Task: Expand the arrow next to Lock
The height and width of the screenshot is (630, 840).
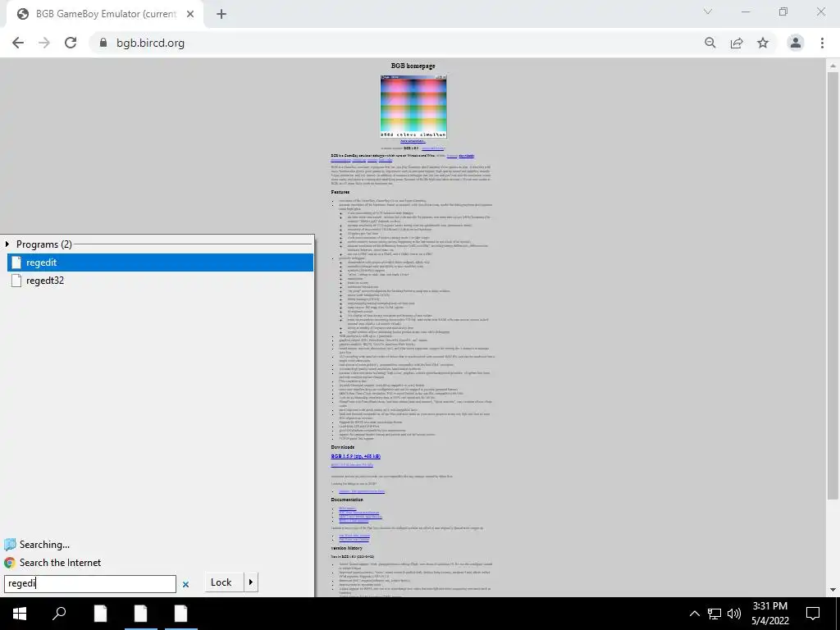Action: click(251, 582)
